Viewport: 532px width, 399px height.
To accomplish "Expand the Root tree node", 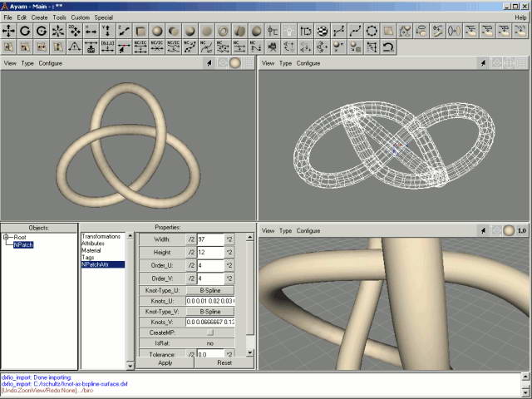I will [x=7, y=237].
